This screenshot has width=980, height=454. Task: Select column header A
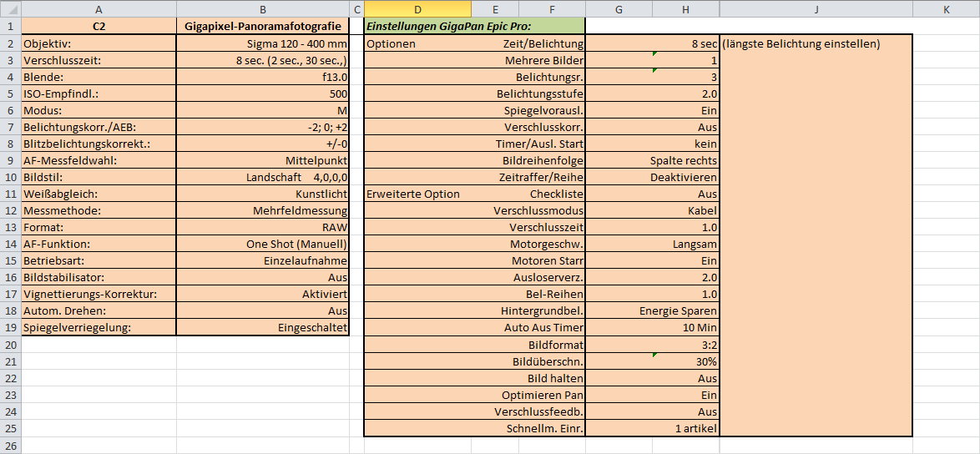(x=99, y=9)
